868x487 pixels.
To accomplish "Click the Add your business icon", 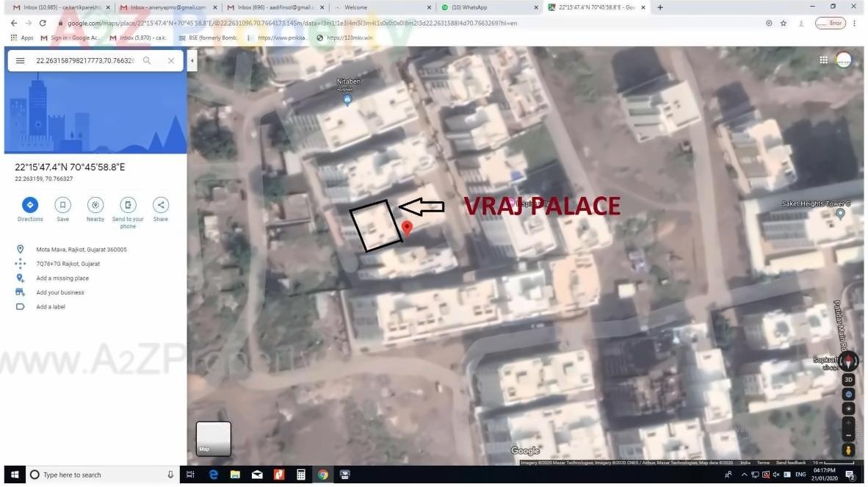I will pyautogui.click(x=21, y=292).
